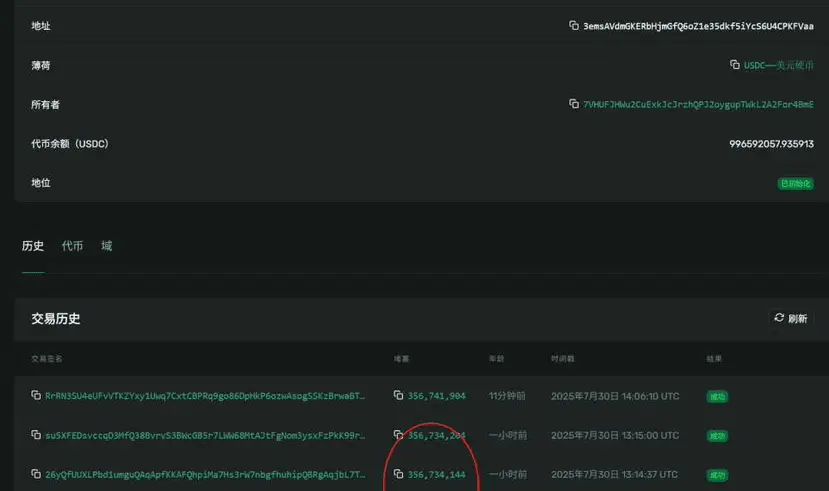Open the owner address 7VHUFJHWu2… link

[698, 104]
